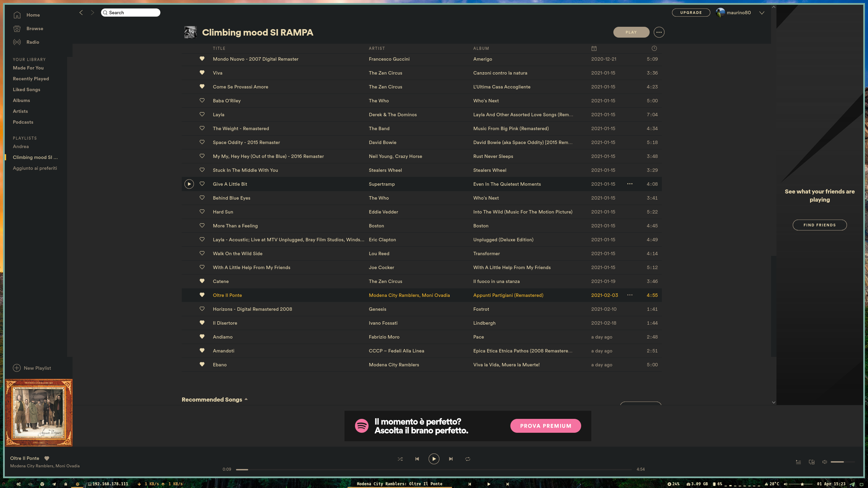Adjust the volume slider

(842, 462)
